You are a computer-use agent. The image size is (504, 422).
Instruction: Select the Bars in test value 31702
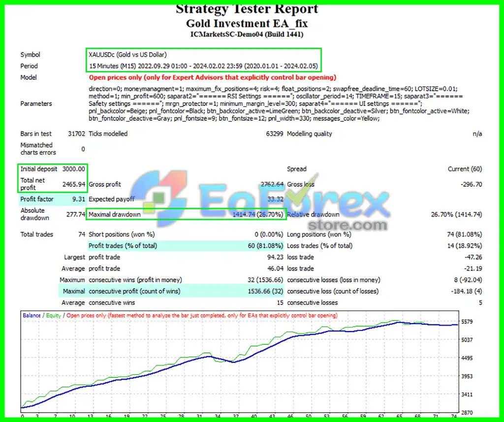tap(76, 134)
